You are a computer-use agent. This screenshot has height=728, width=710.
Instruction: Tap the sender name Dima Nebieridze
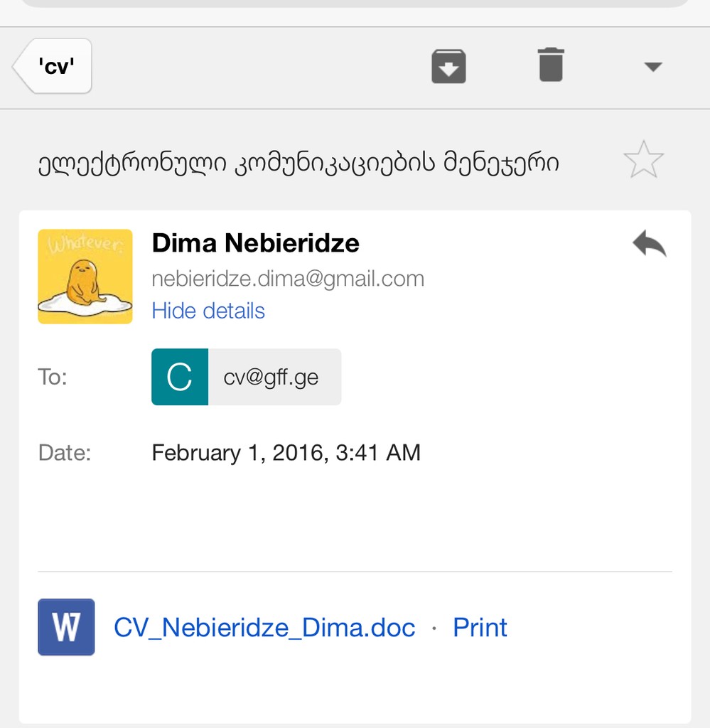point(255,243)
